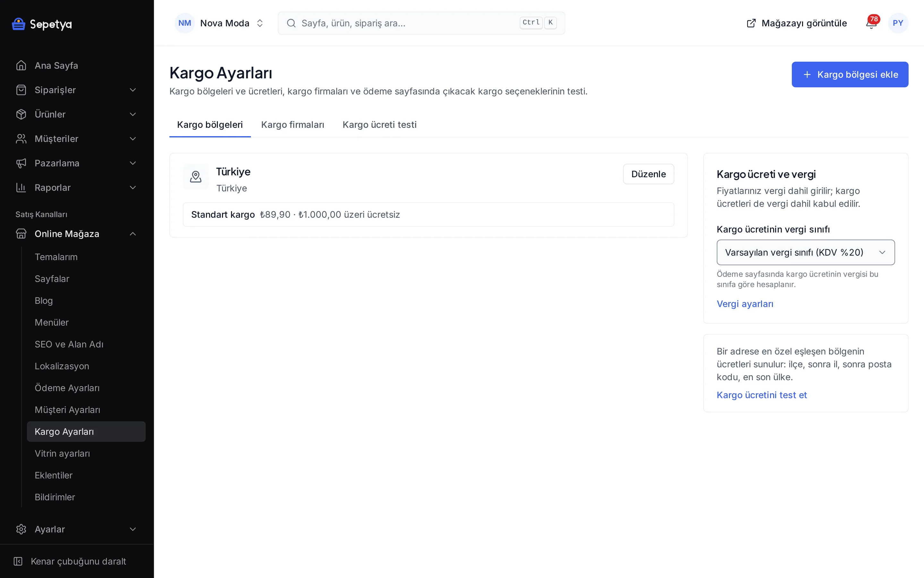
Task: Go to SEO ve Alan Adı
Action: (86, 344)
